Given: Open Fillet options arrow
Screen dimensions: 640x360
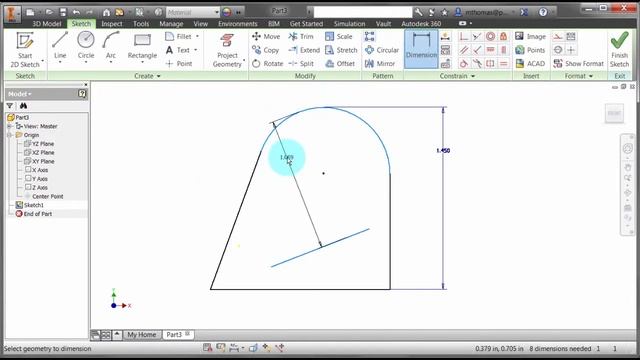Looking at the screenshot, I should [197, 36].
